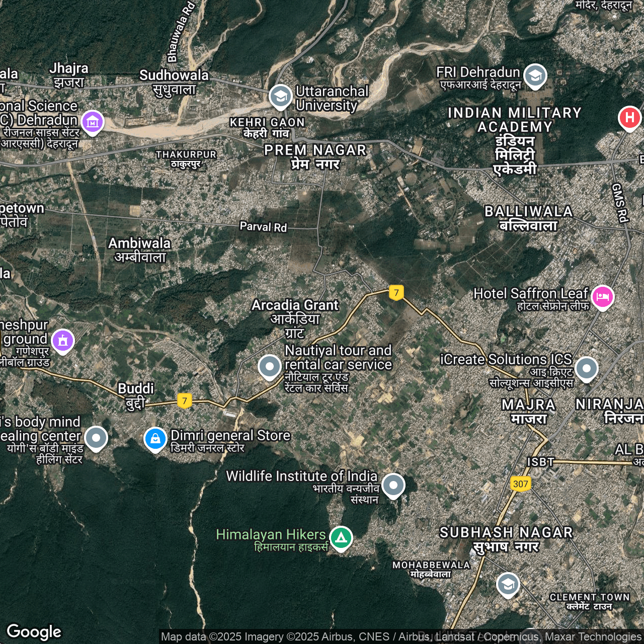Open the Himalayan Hikers green camping pin
Viewport: 644px width, 644px height.
[x=341, y=538]
